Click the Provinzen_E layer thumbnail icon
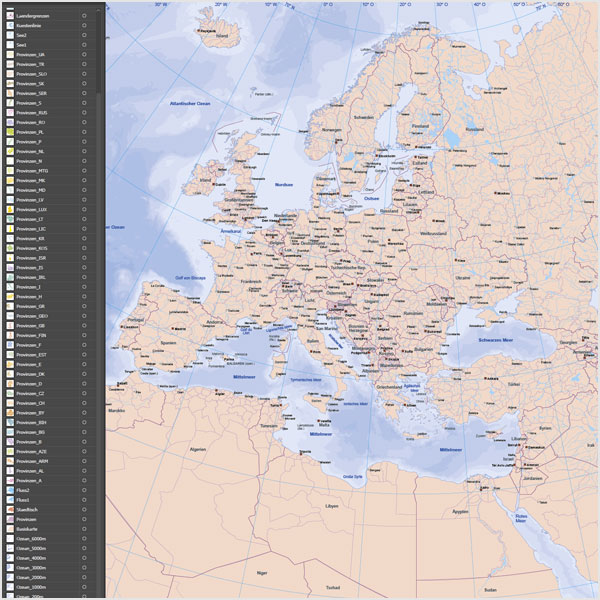 tap(10, 364)
